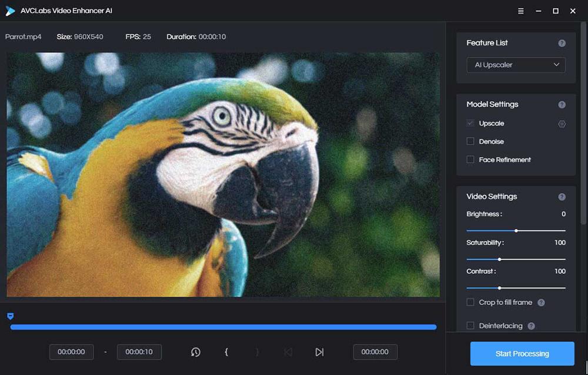Click the reset playback time icon
Image resolution: width=588 pixels, height=375 pixels.
pos(195,351)
